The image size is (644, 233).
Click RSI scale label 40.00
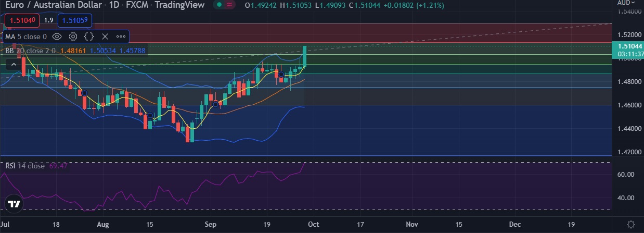tap(627, 198)
